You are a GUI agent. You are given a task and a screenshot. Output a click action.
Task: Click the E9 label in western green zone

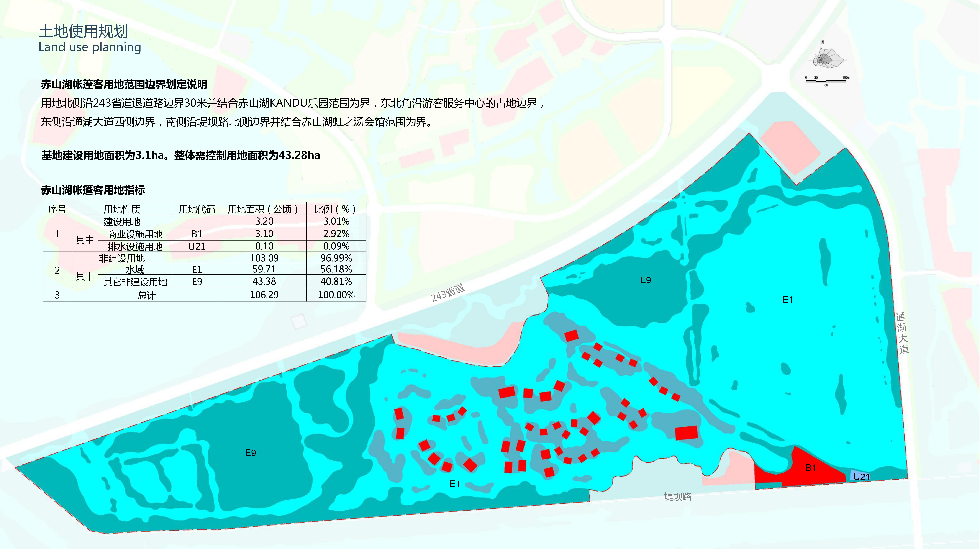coord(250,453)
